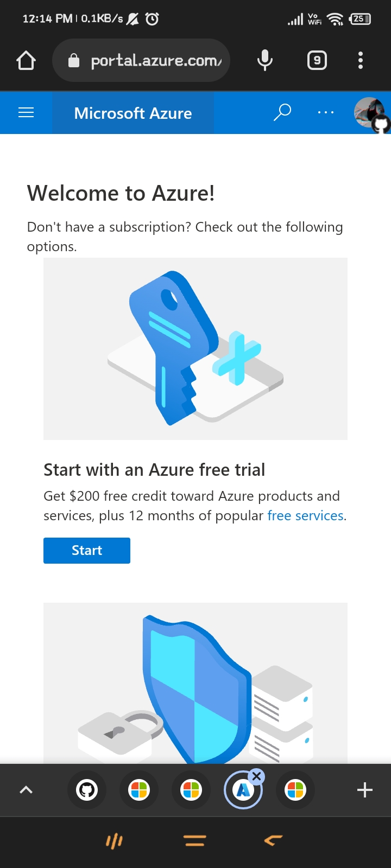
Task: Close the Azure tab via its X badge
Action: pos(256,776)
